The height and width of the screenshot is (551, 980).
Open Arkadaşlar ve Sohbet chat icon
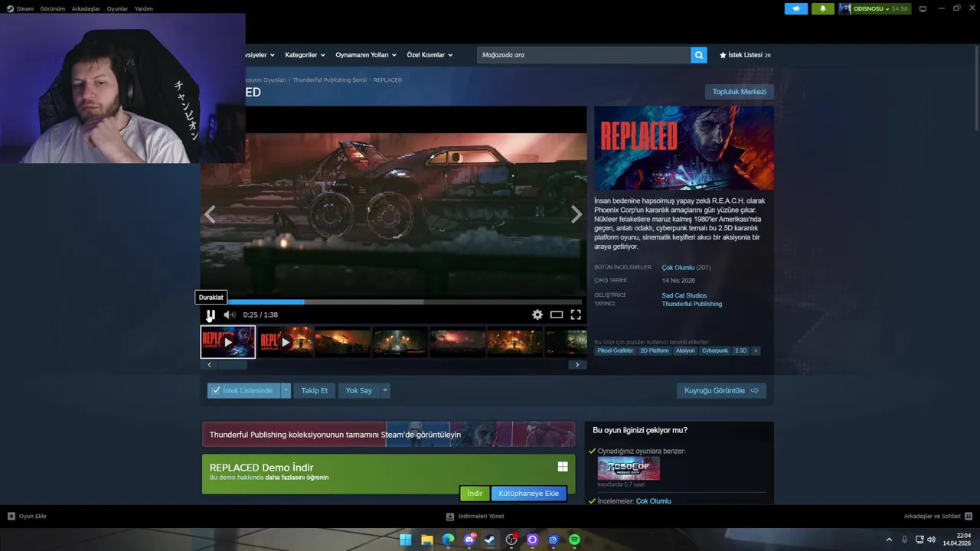tap(969, 516)
